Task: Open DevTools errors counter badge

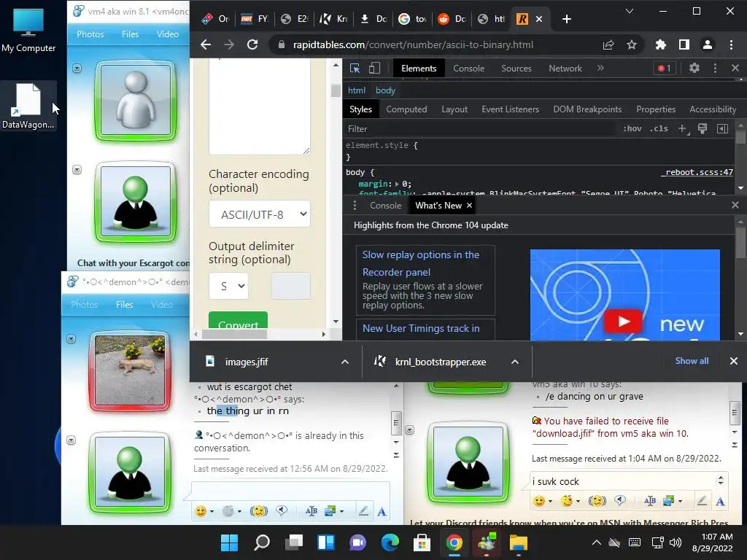Action: click(664, 68)
